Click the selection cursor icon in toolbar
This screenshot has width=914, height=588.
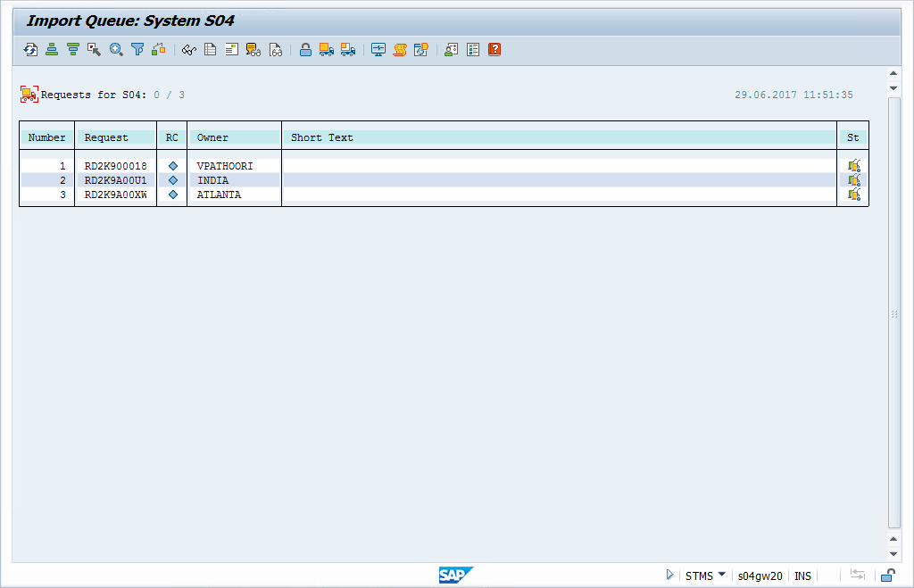tap(95, 50)
